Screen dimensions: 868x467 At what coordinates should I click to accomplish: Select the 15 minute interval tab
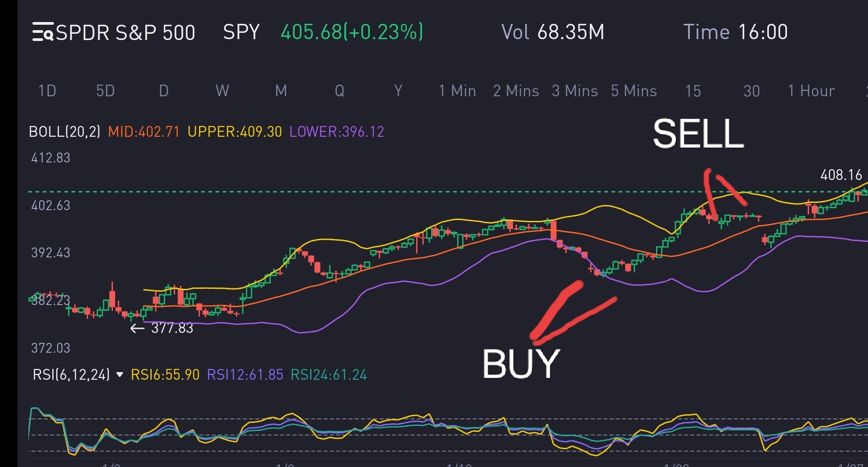coord(693,91)
